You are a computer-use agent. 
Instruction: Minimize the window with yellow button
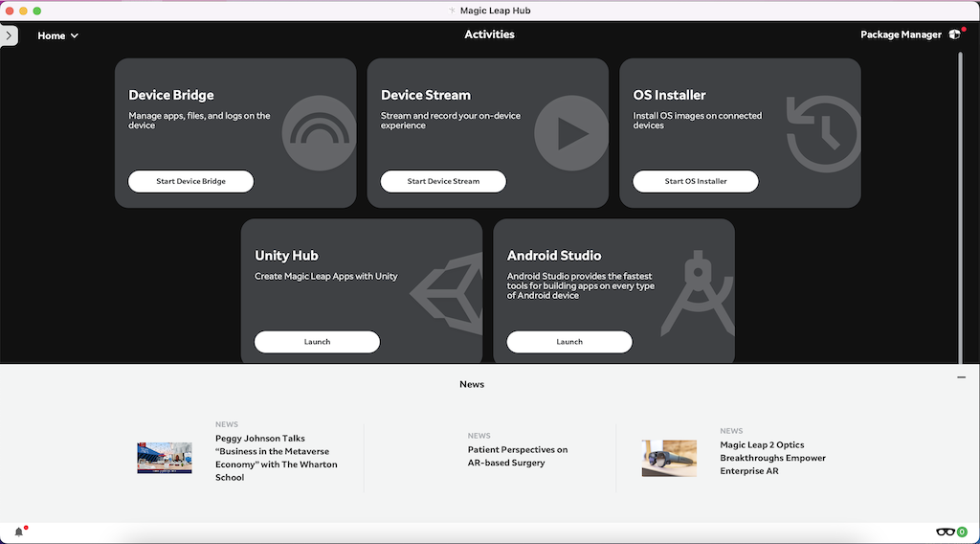click(23, 11)
